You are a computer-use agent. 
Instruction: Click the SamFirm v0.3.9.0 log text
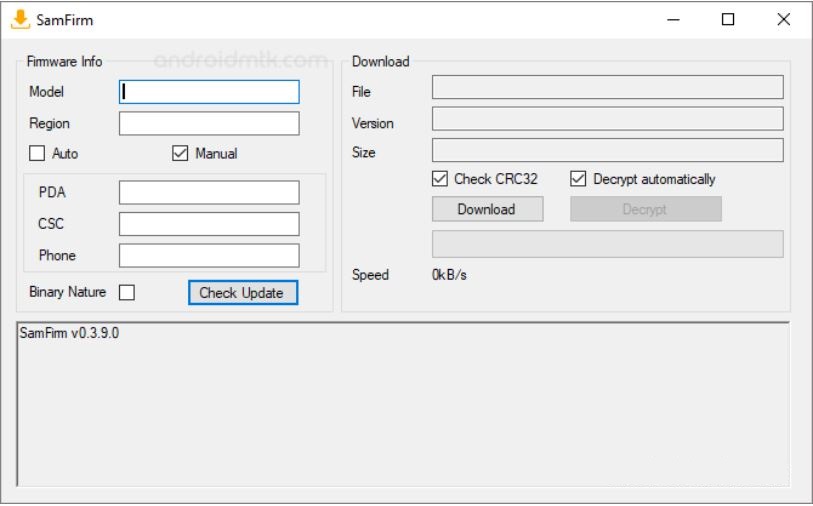click(69, 333)
